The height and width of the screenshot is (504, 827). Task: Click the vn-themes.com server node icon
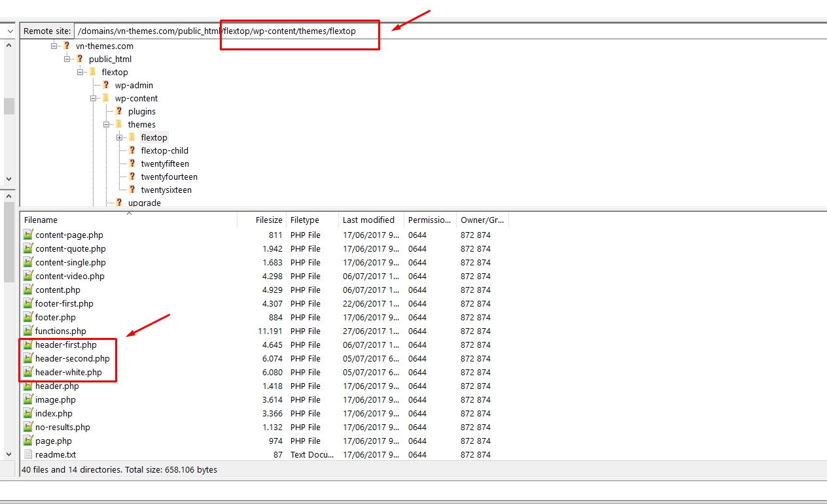click(x=67, y=46)
